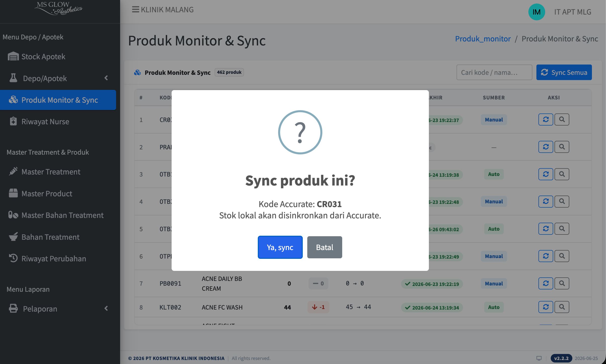Image resolution: width=606 pixels, height=364 pixels.
Task: Click the magnifier icon in row 3
Action: click(x=562, y=174)
